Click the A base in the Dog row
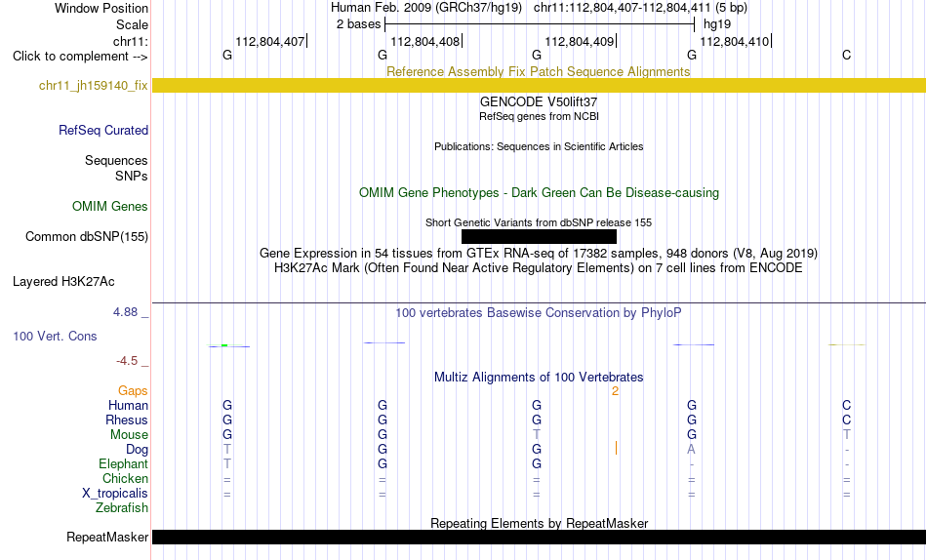Viewport: 927px width, 560px height. tap(691, 450)
